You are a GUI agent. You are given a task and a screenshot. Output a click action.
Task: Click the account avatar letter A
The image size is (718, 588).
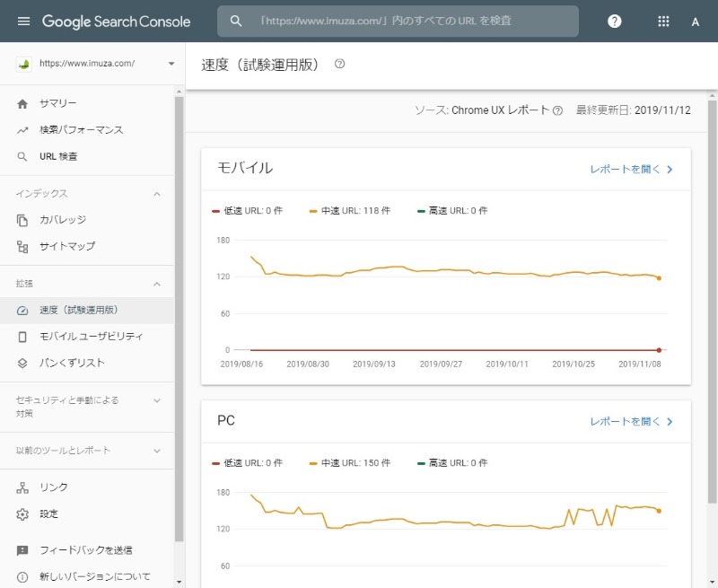[x=695, y=22]
